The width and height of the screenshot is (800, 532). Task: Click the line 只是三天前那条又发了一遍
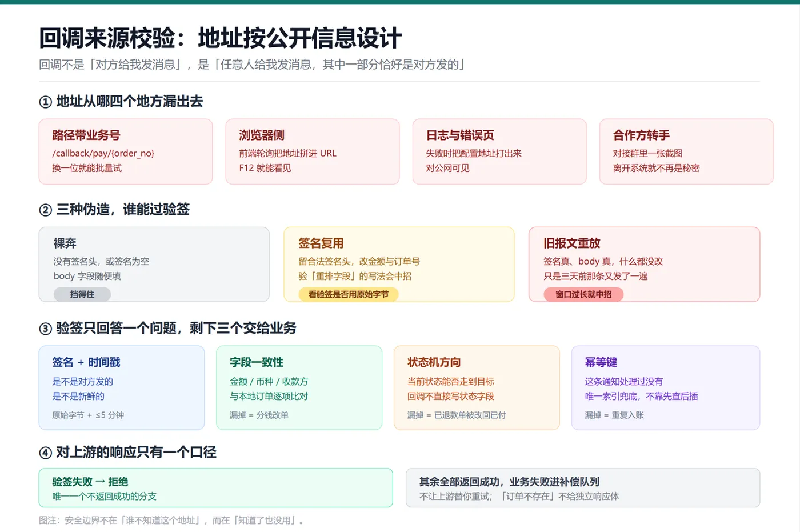pos(595,276)
